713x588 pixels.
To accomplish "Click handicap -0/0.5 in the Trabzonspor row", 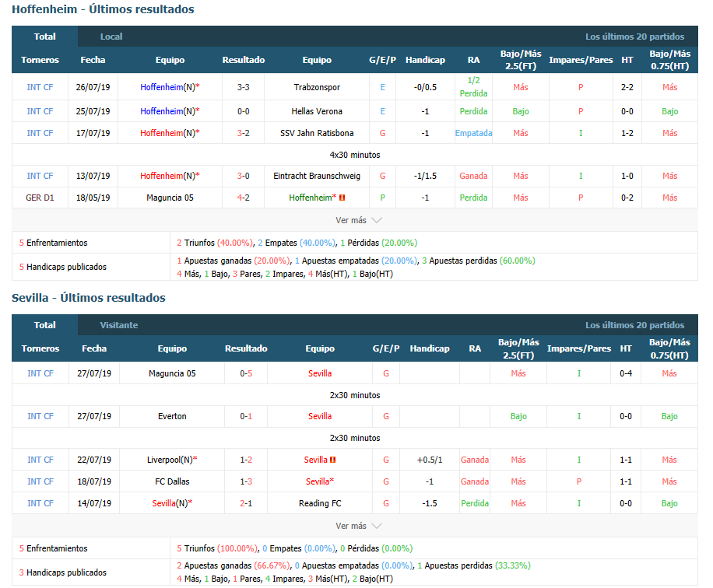I will pyautogui.click(x=425, y=87).
